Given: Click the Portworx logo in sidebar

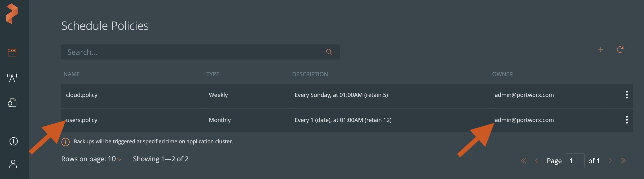Looking at the screenshot, I should [12, 14].
